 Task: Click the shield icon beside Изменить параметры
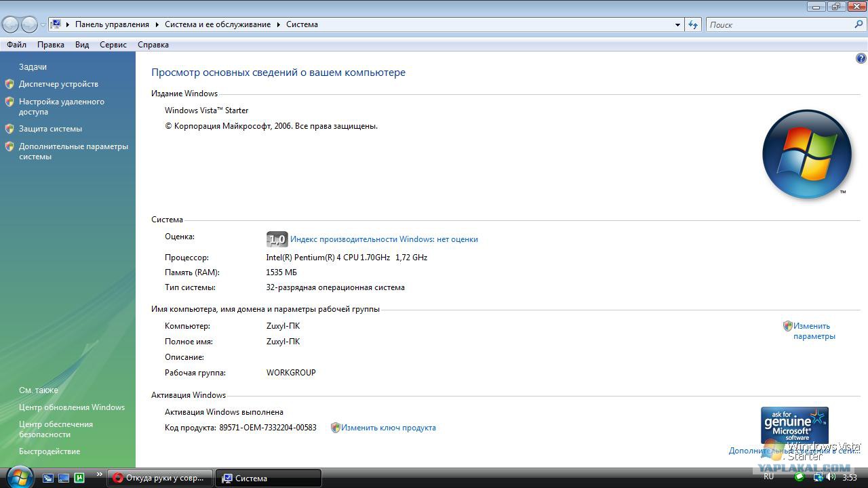point(788,326)
